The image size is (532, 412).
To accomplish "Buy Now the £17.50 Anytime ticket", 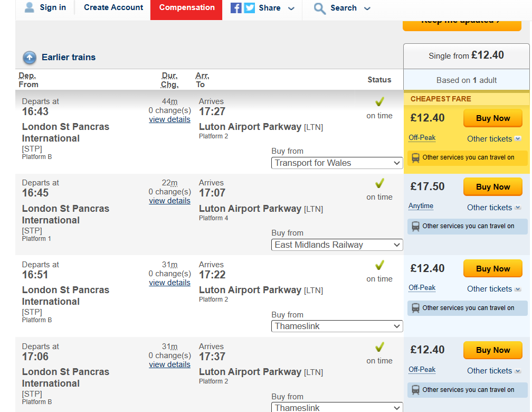I will click(x=493, y=187).
